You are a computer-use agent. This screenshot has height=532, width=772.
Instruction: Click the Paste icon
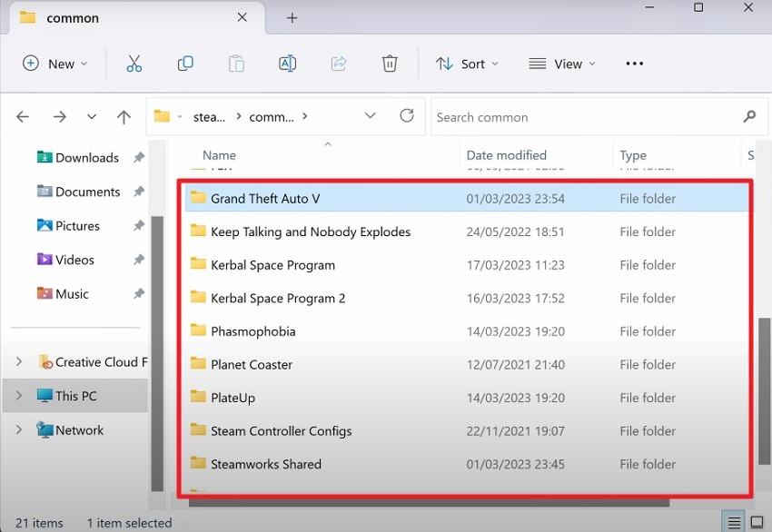[236, 64]
